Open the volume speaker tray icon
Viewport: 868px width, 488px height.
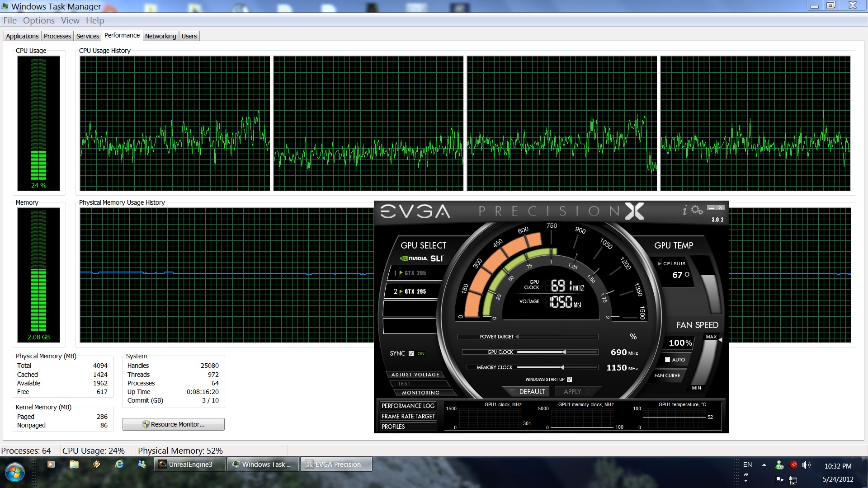point(806,465)
